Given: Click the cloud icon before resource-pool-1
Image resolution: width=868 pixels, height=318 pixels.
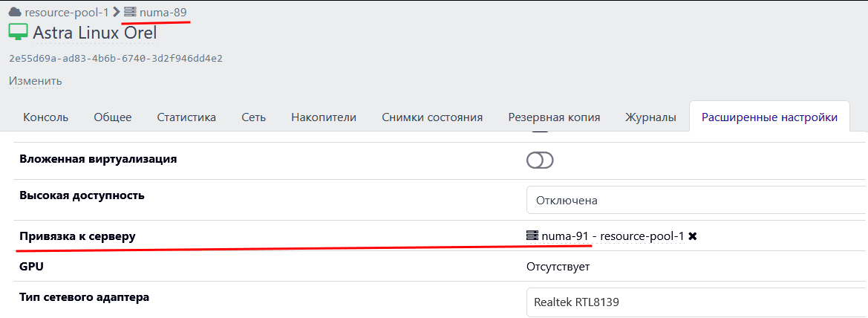Looking at the screenshot, I should coord(15,13).
